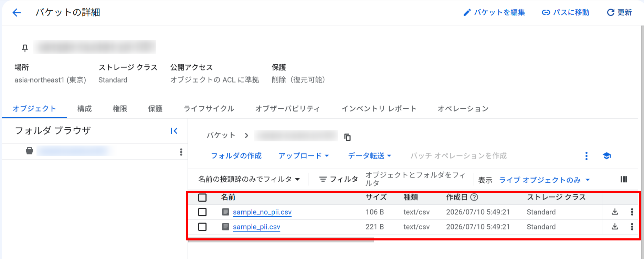Image resolution: width=644 pixels, height=259 pixels.
Task: Click オブジェクトの ACL に準拠 value
Action: click(x=214, y=80)
